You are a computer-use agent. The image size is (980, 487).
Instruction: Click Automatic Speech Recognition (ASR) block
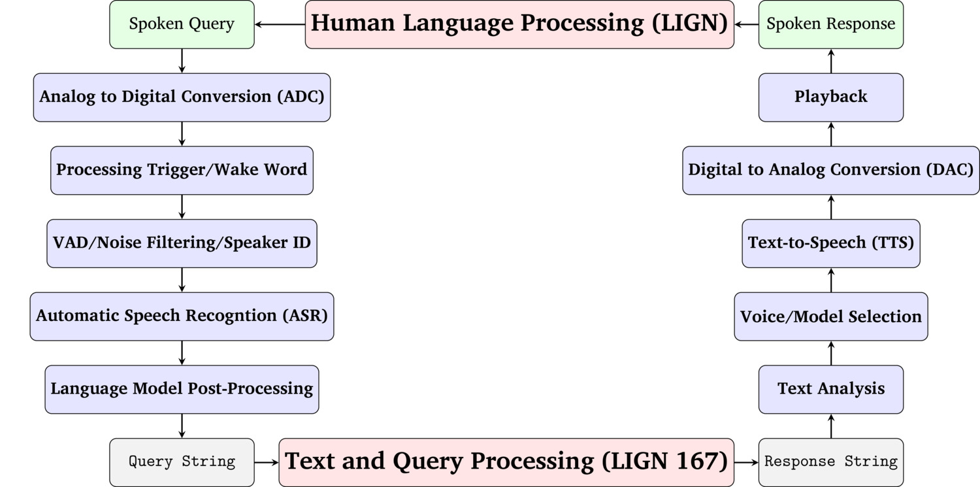click(x=182, y=316)
